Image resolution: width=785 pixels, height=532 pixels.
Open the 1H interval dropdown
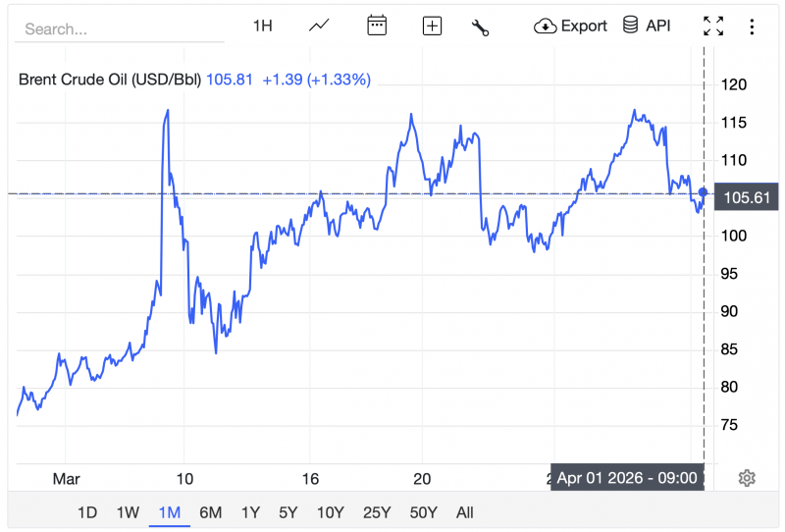(262, 26)
